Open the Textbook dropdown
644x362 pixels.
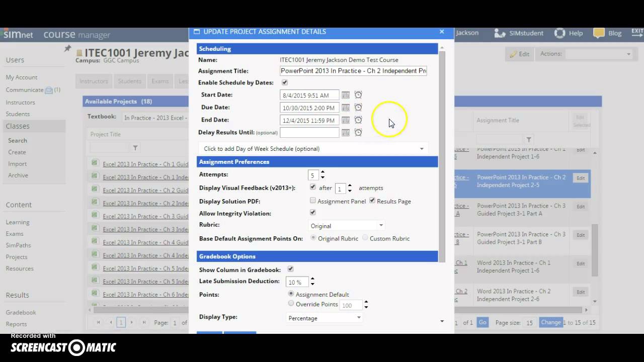tap(155, 118)
